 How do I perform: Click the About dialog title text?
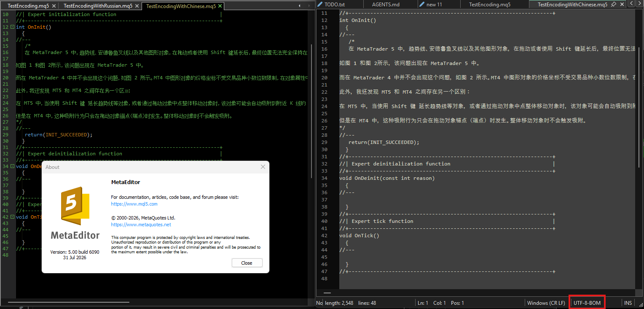pyautogui.click(x=53, y=167)
